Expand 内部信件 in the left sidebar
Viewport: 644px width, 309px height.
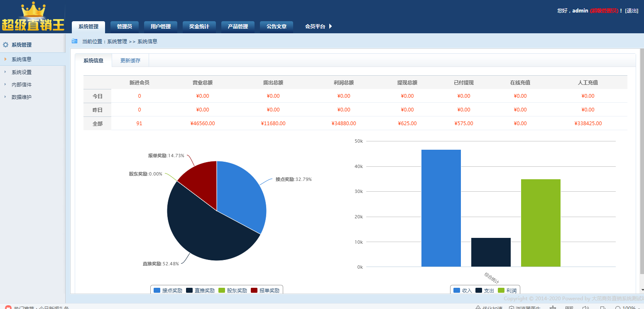tap(21, 84)
